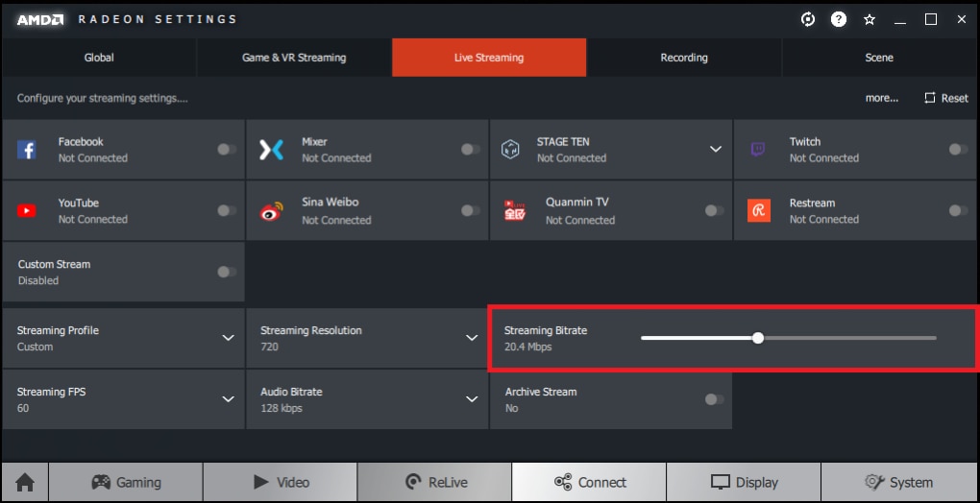Click the Streaming Bitrate slider handle
The image size is (980, 503).
click(758, 338)
